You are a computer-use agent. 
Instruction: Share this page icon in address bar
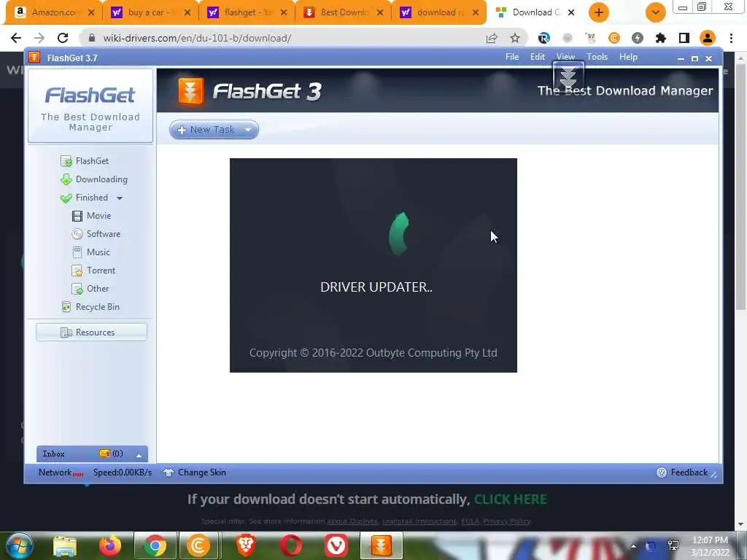492,38
